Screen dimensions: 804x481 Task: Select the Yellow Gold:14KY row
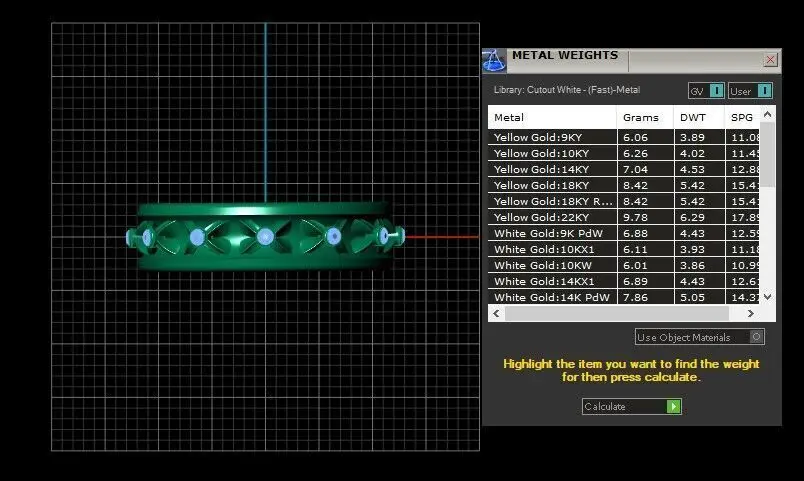tap(624, 169)
